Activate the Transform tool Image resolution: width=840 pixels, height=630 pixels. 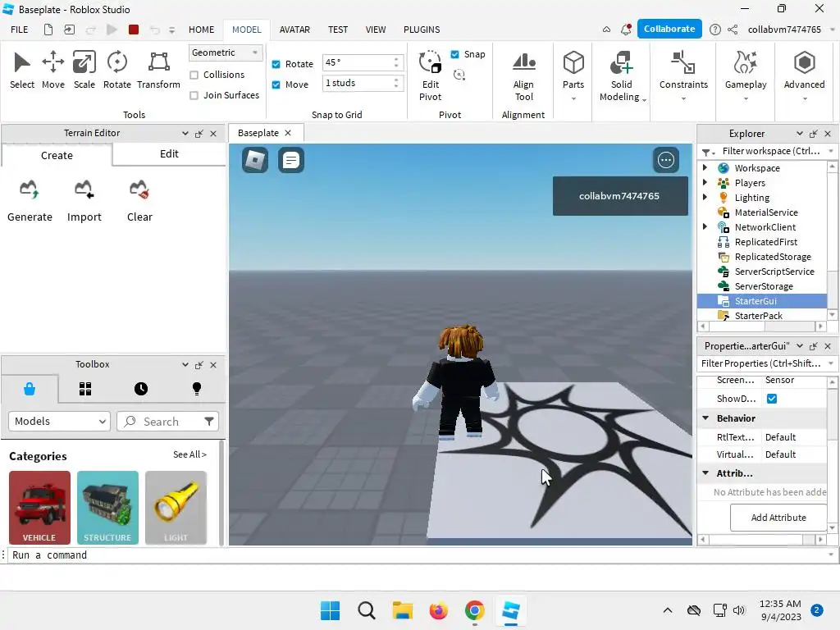158,70
